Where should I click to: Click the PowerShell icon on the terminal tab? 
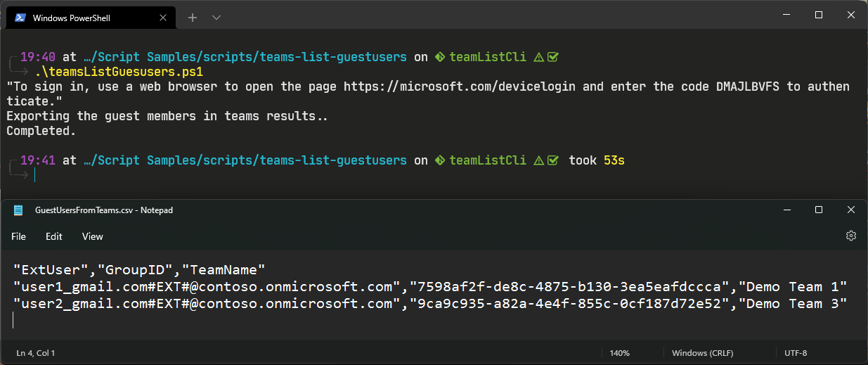coord(21,18)
